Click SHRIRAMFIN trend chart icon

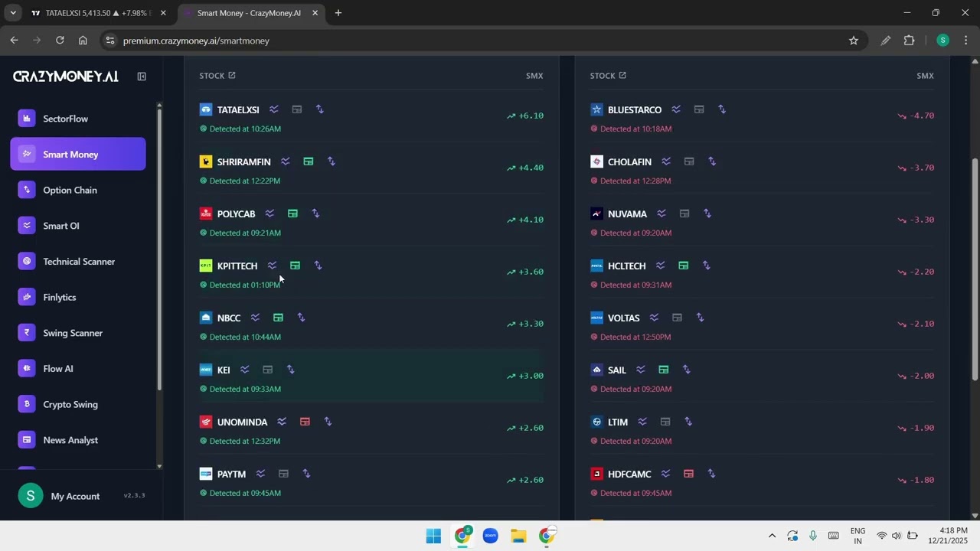(286, 161)
